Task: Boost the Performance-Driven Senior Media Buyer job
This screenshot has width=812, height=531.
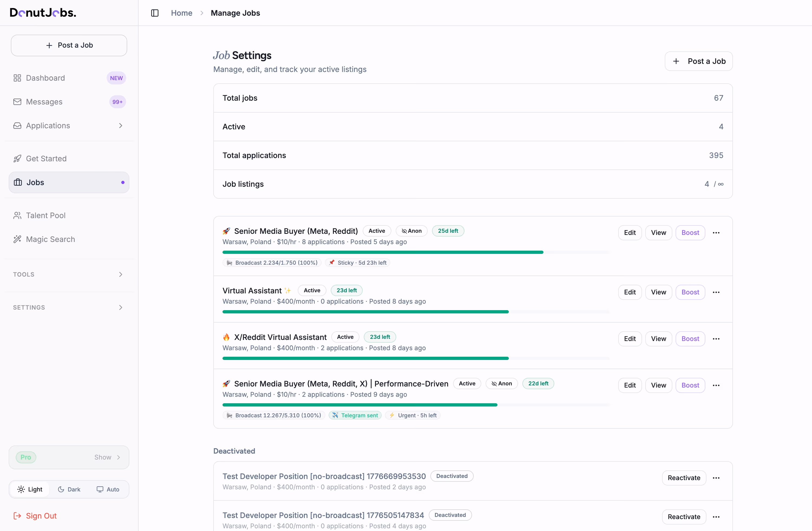Action: coord(690,385)
